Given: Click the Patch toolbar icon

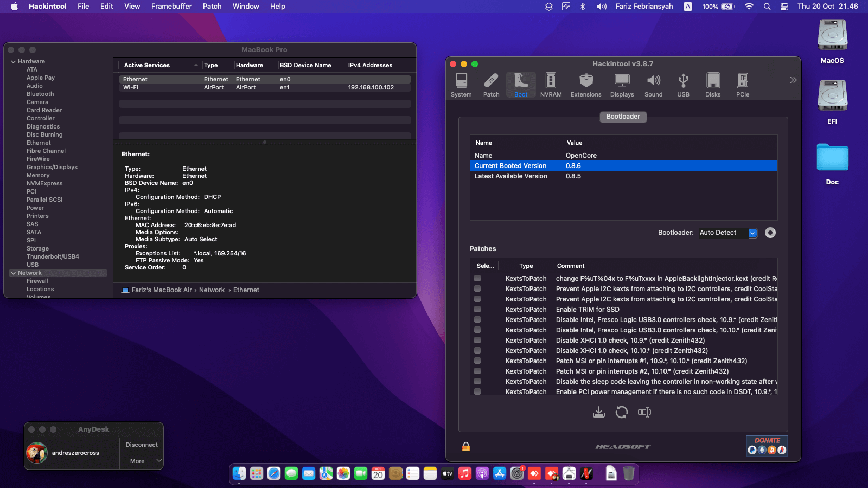Looking at the screenshot, I should point(491,85).
